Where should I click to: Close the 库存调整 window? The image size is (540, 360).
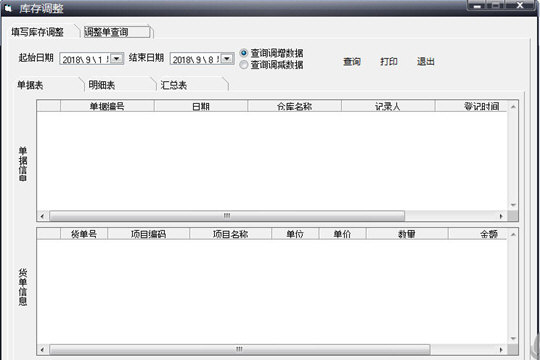tap(520, 6)
